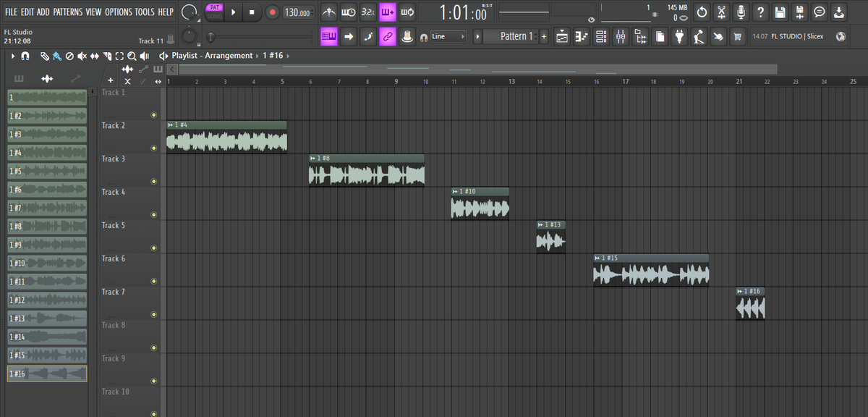Click the Record button

[272, 12]
